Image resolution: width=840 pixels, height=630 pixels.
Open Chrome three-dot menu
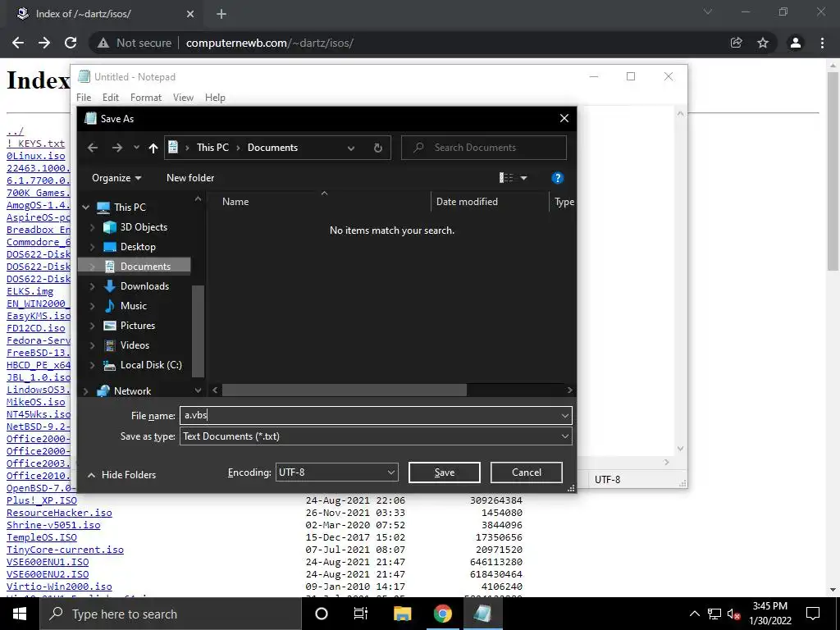pyautogui.click(x=822, y=43)
